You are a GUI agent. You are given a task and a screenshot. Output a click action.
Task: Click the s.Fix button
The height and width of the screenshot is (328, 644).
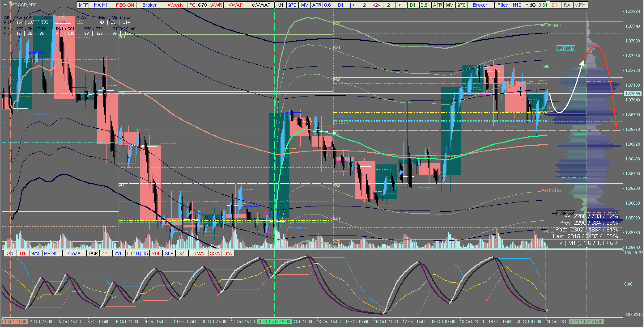pyautogui.click(x=580, y=5)
